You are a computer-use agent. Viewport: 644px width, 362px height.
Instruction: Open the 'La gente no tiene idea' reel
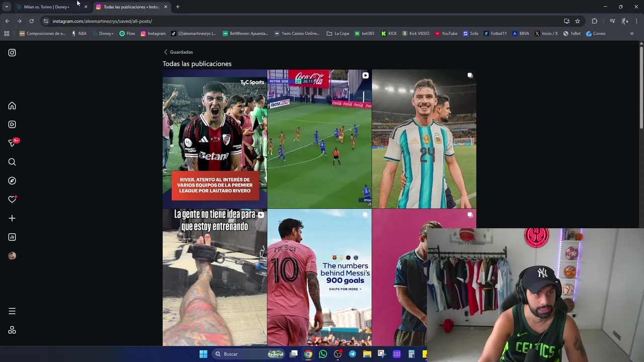[x=215, y=278]
